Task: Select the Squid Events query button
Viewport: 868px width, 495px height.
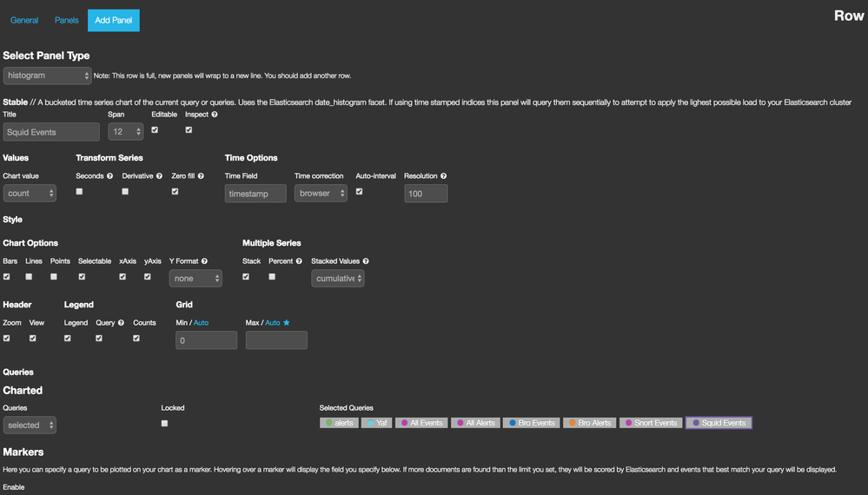Action: pos(719,423)
